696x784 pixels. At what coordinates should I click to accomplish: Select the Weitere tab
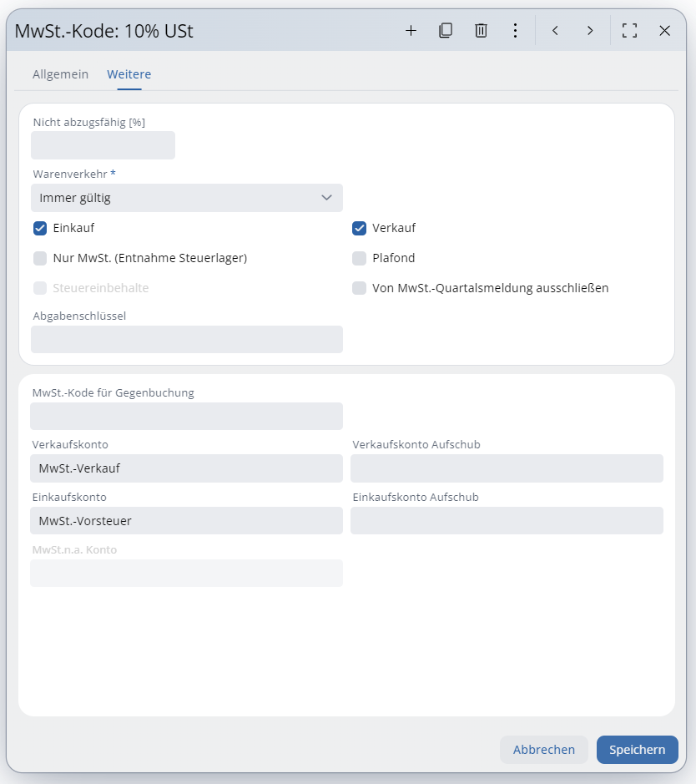(x=129, y=74)
